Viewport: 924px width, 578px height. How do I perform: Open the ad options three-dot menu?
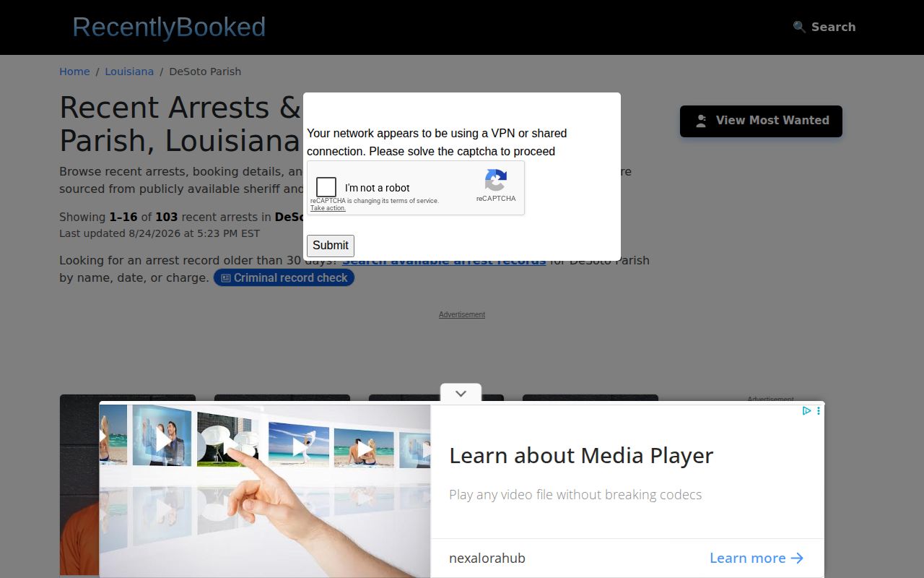coord(818,410)
